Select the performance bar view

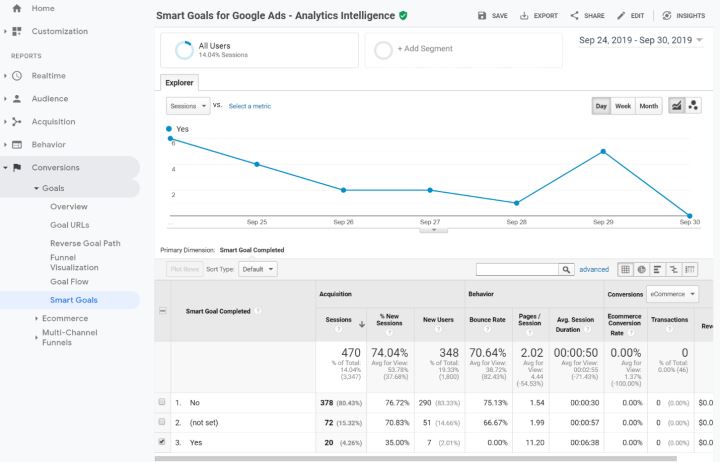[x=658, y=270]
